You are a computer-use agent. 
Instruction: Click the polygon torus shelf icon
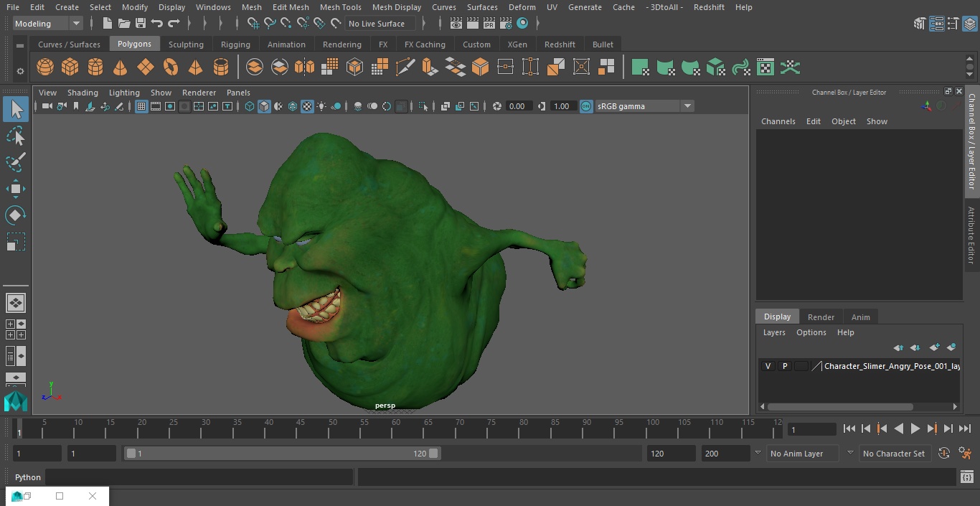(x=171, y=67)
